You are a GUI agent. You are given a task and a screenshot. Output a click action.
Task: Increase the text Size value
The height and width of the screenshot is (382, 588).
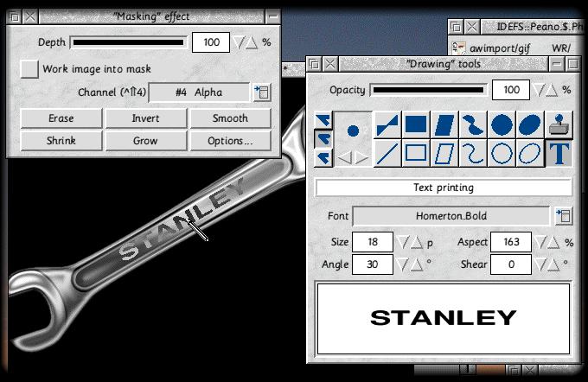(416, 242)
